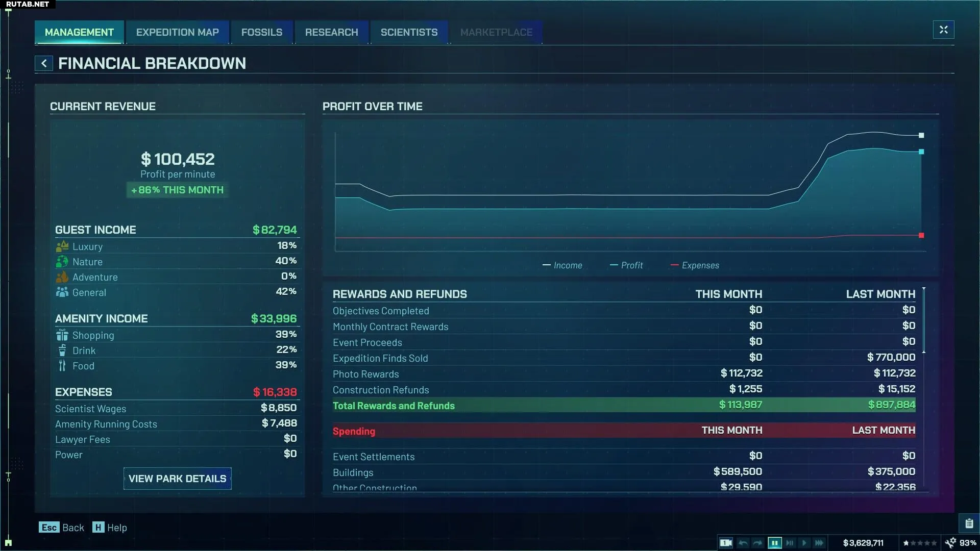The image size is (980, 551).
Task: Click the camera mode icon
Action: [x=725, y=543]
